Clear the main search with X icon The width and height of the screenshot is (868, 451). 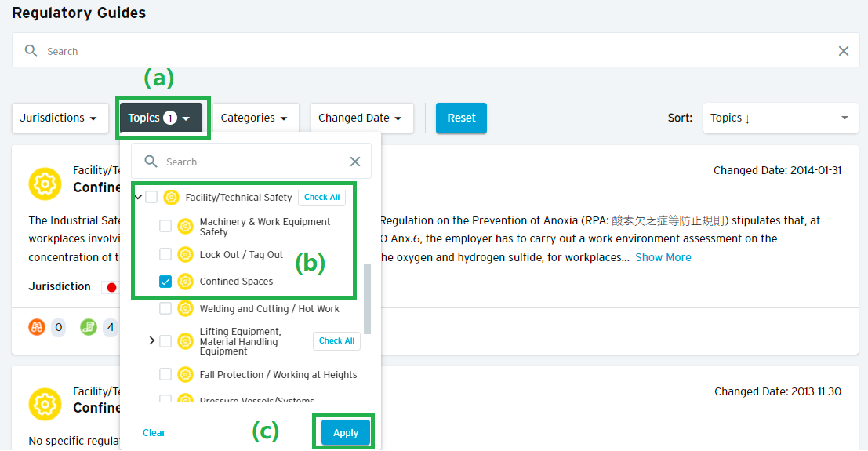843,51
